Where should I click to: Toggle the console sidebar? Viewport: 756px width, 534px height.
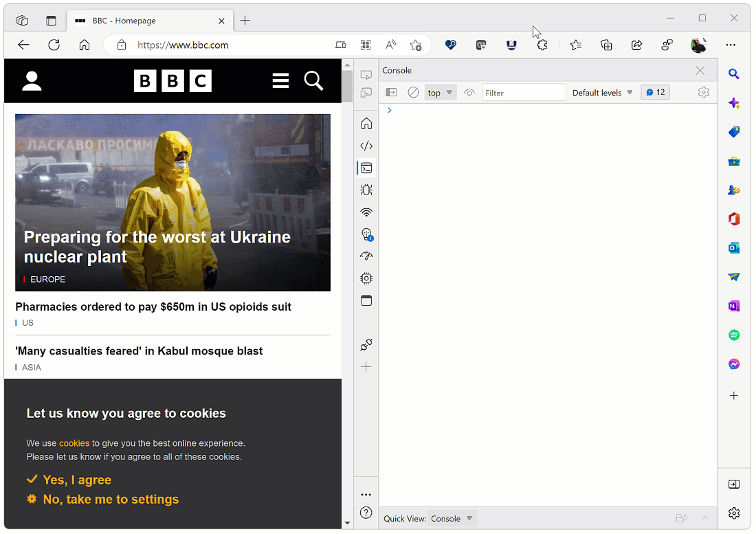(x=392, y=92)
